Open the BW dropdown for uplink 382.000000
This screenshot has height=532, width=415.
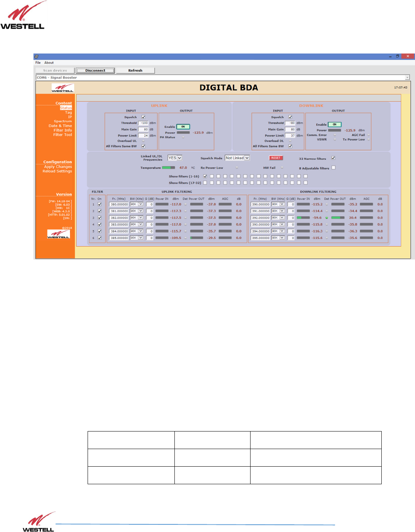pos(137,217)
